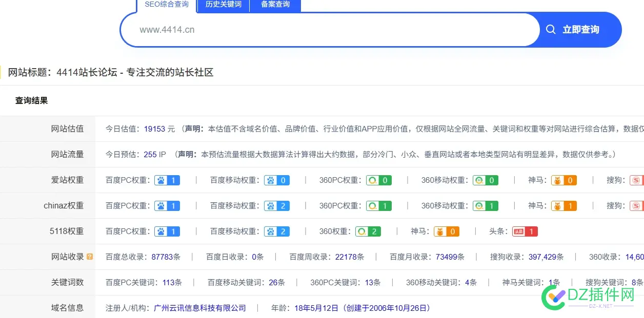Open the help icon beside 网站收录
The width and height of the screenshot is (644, 318).
click(x=90, y=257)
